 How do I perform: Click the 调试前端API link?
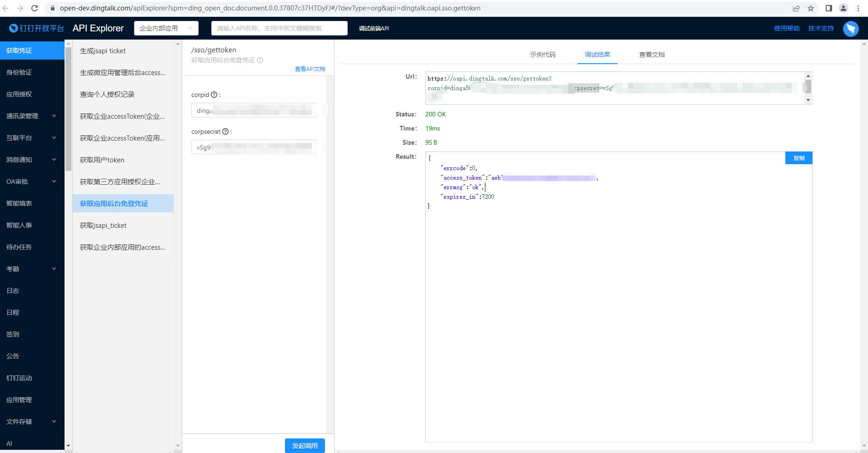click(x=374, y=28)
